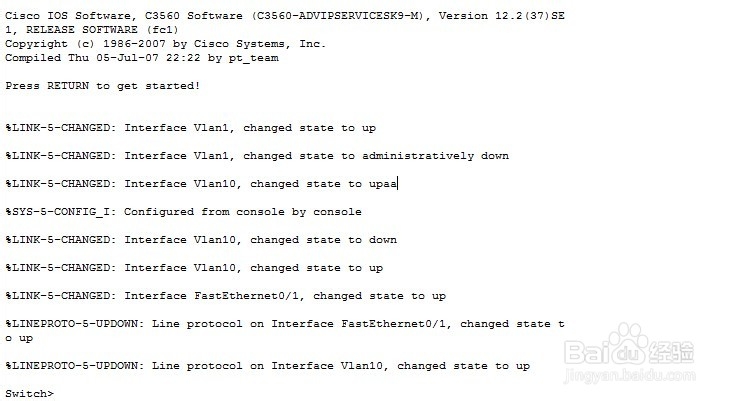Screen dimensions: 736x401
Task: Click the %LINEPROTO-5-UPDOWN FastEthernet0/1 line
Action: tap(285, 324)
